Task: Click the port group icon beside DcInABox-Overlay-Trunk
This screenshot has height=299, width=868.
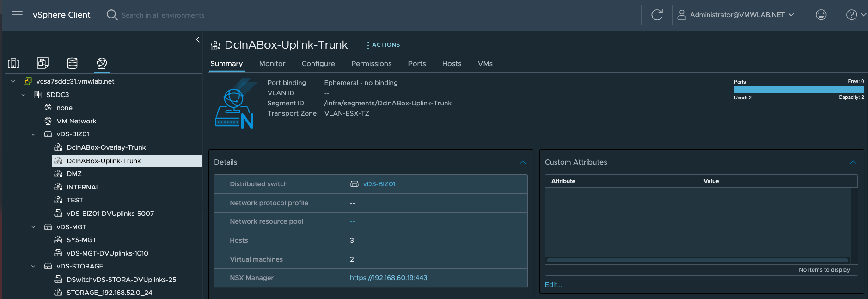Action: point(58,147)
